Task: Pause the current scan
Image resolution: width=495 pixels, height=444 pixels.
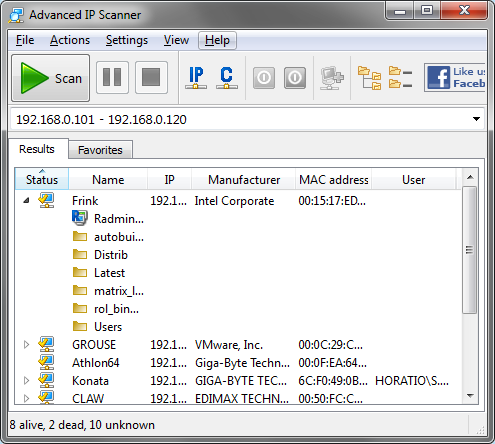Action: (x=112, y=78)
